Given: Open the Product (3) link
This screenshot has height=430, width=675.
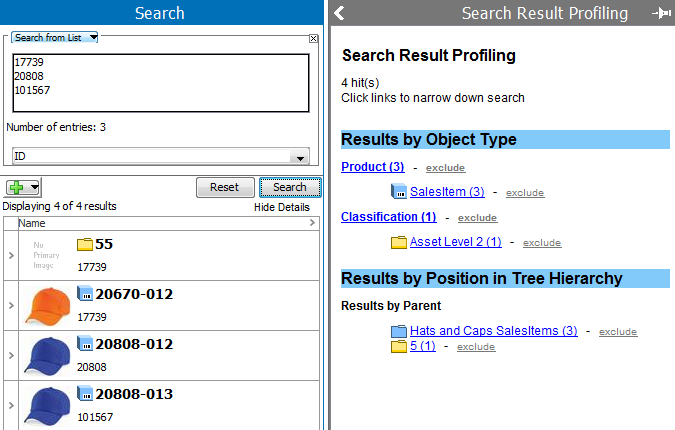Looking at the screenshot, I should [x=372, y=167].
